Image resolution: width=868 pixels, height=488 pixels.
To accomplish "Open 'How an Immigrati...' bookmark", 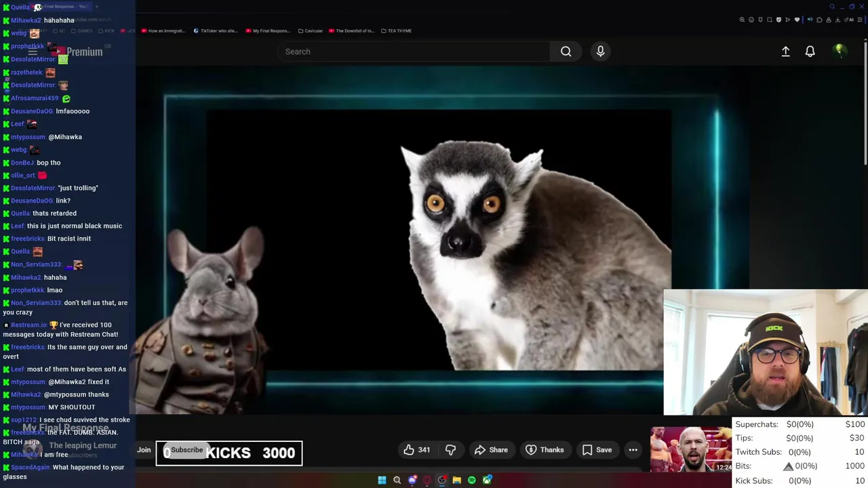I will point(163,30).
